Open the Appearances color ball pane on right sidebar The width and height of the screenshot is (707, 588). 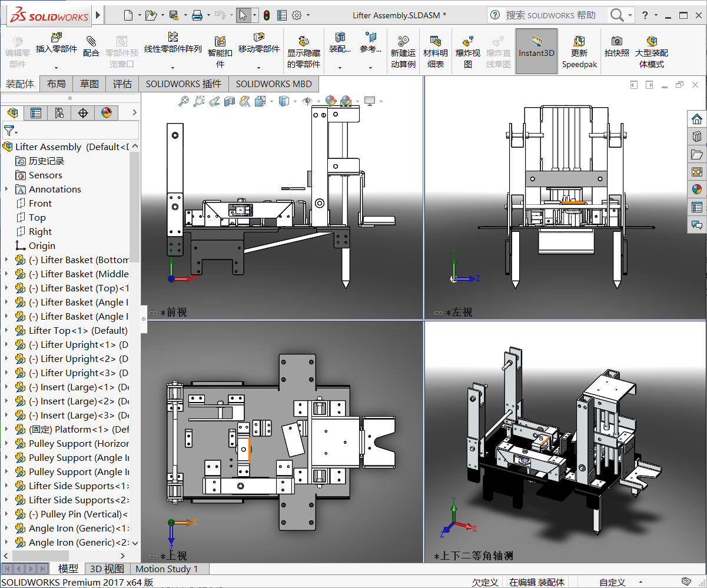[697, 189]
